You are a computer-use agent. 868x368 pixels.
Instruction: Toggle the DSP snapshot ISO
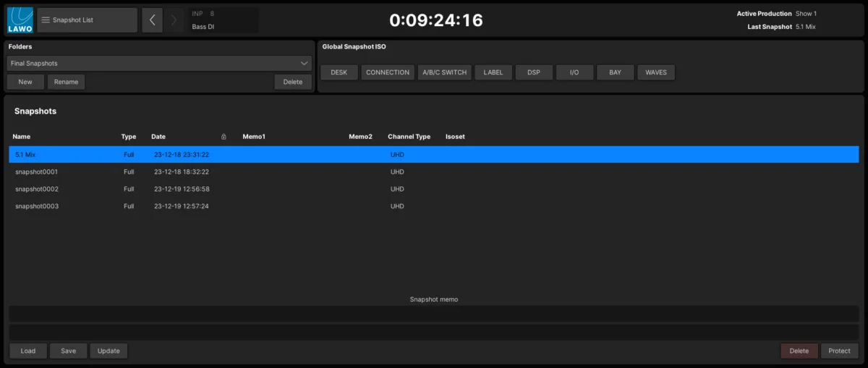point(535,72)
